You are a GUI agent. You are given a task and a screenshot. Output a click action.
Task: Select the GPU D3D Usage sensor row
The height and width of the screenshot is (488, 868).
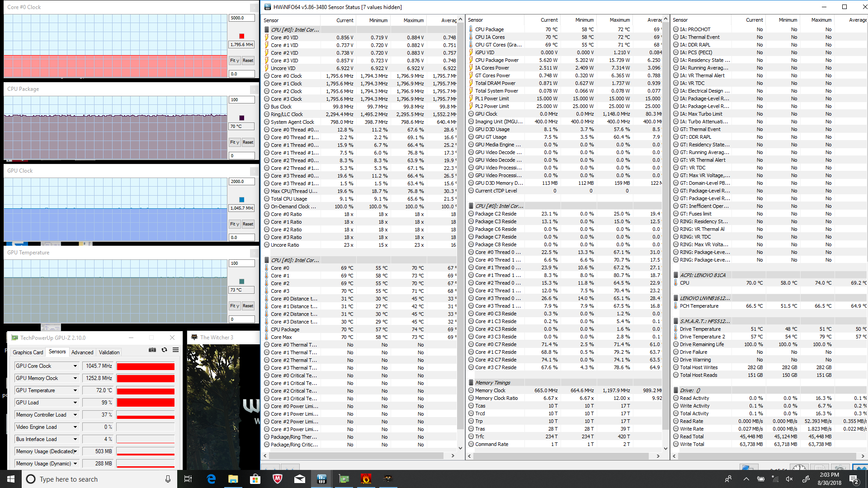point(564,129)
